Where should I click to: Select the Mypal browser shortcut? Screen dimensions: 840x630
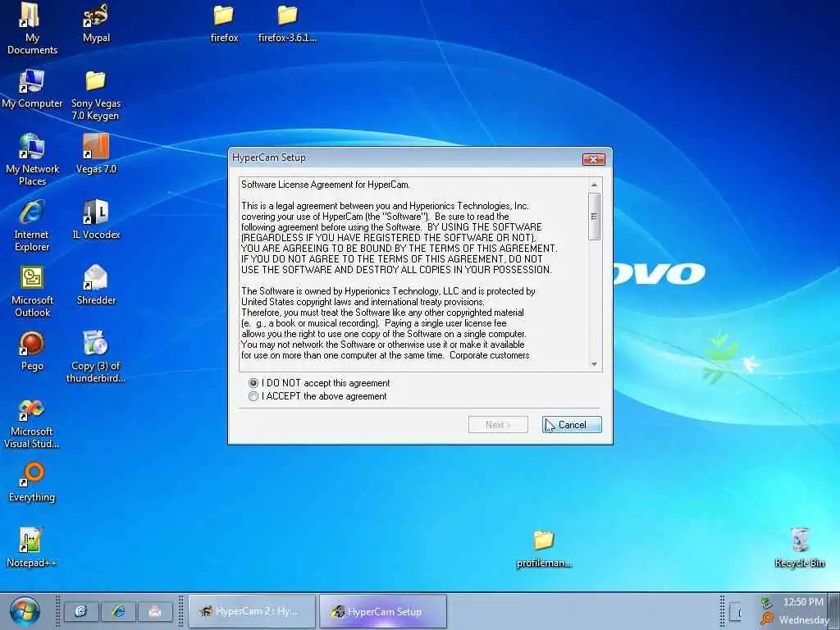click(96, 24)
